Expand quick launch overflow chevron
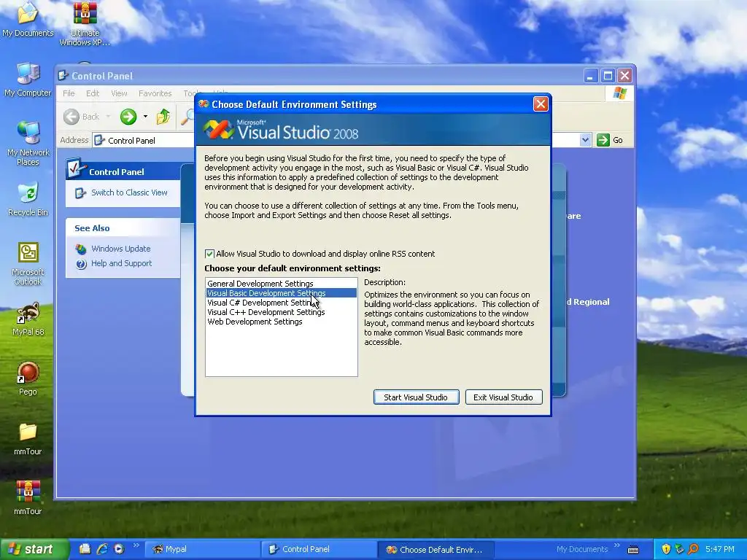The height and width of the screenshot is (560, 747). coord(136,545)
